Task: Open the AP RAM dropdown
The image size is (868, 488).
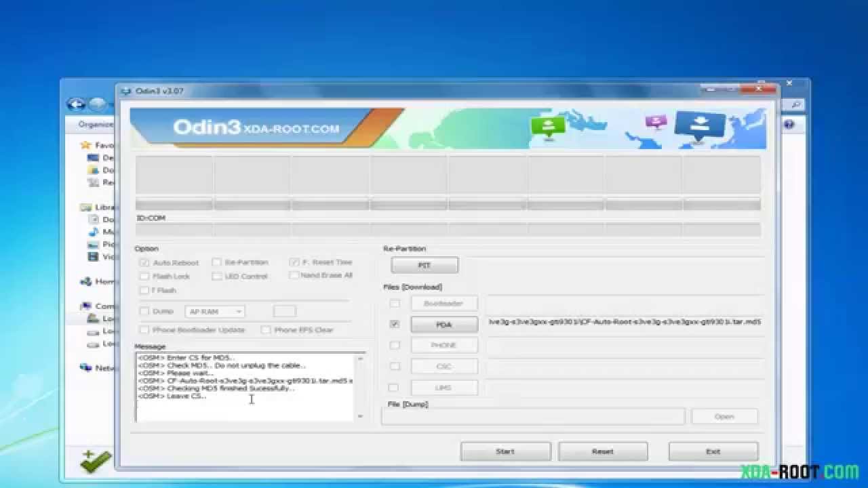Action: point(215,311)
